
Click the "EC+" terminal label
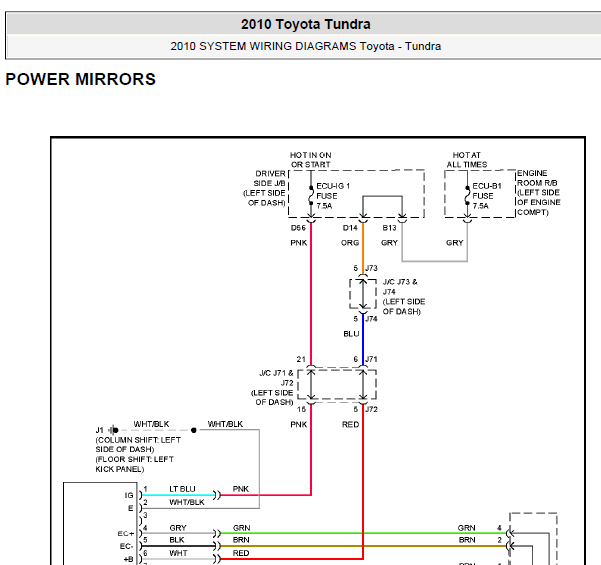(x=126, y=534)
